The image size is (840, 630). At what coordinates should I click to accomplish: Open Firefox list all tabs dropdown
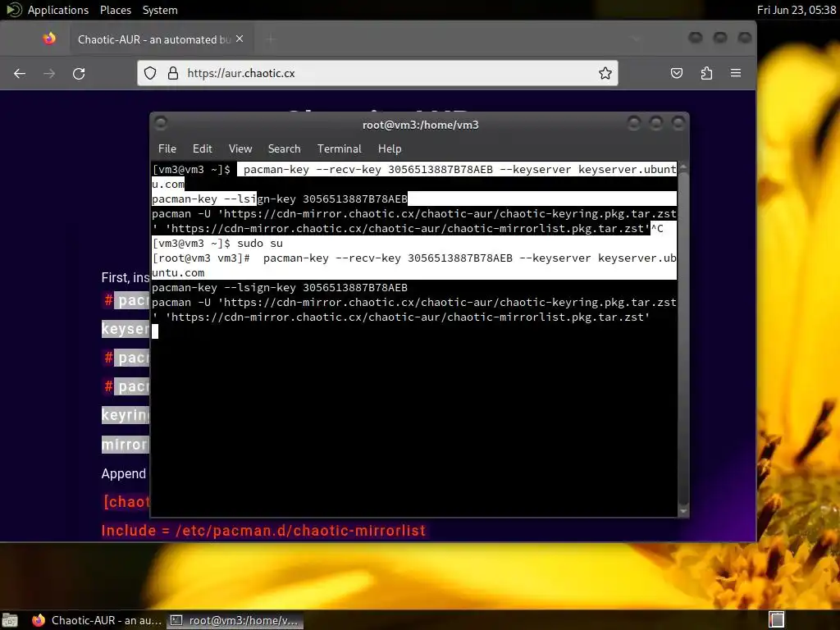pos(636,39)
